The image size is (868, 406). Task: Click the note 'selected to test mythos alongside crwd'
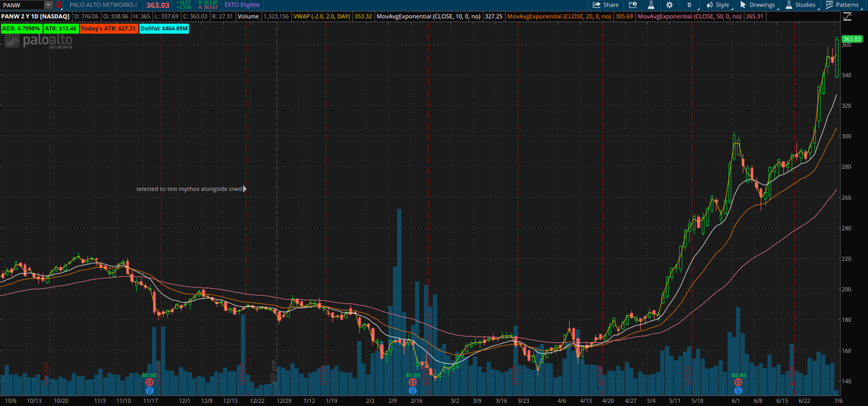pos(189,189)
